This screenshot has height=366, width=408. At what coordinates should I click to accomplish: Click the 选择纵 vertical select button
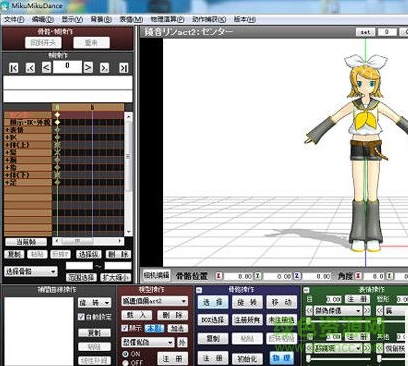pos(88,255)
